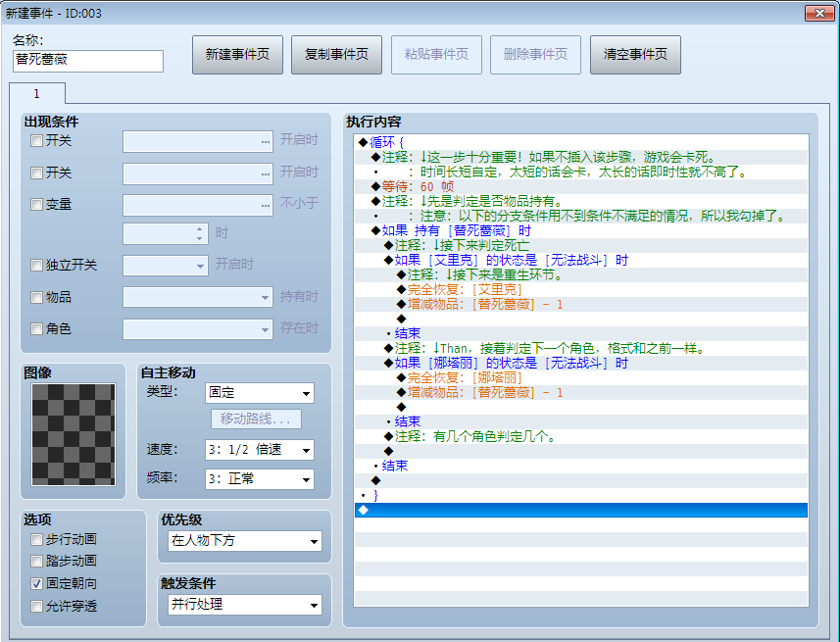The height and width of the screenshot is (642, 840).
Task: Select the 增减物品 line under 娜塔丽
Action: [x=581, y=393]
